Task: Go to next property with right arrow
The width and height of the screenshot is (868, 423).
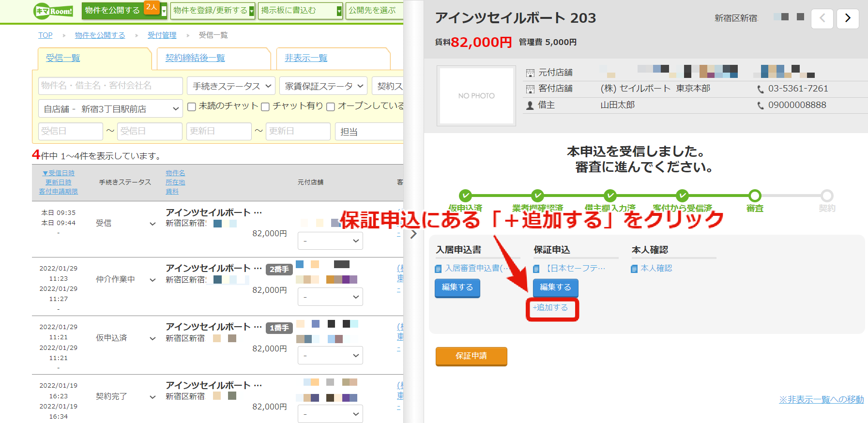Action: (848, 18)
